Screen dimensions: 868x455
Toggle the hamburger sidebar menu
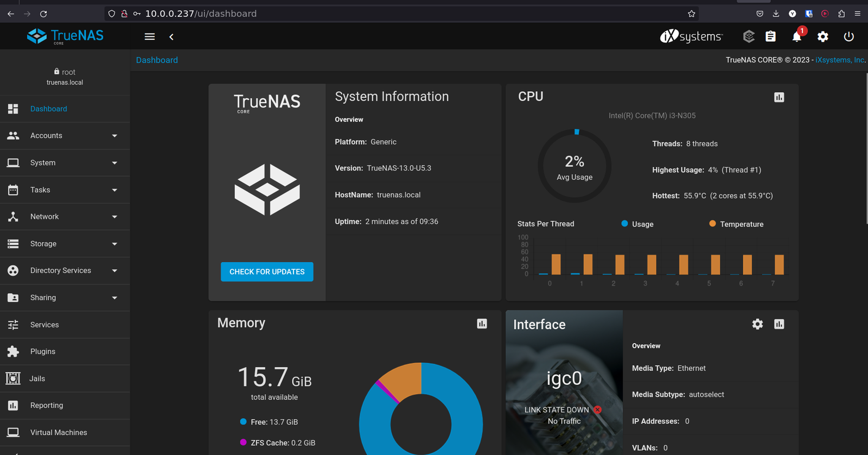(x=150, y=36)
